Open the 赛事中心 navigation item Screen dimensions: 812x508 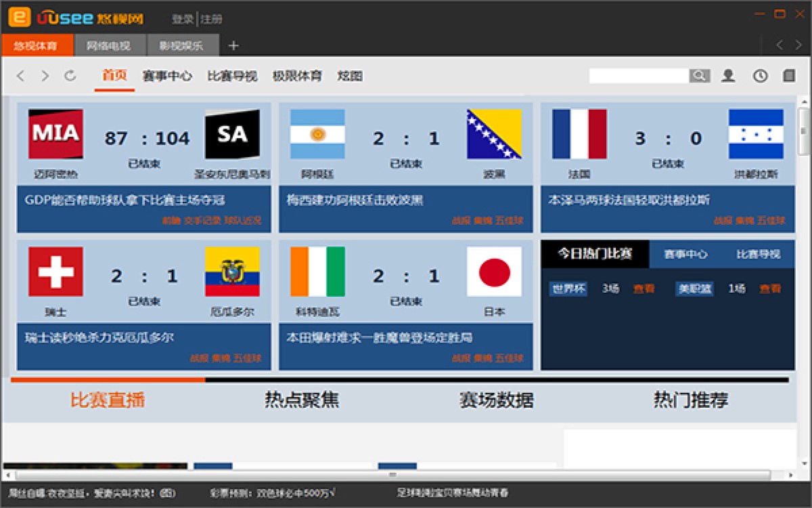click(167, 76)
